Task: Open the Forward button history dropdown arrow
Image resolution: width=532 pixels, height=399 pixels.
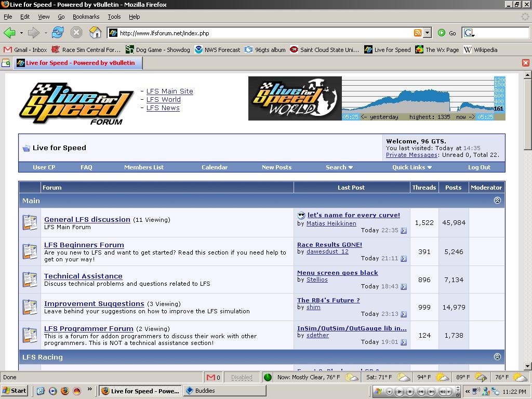Action: (x=46, y=33)
